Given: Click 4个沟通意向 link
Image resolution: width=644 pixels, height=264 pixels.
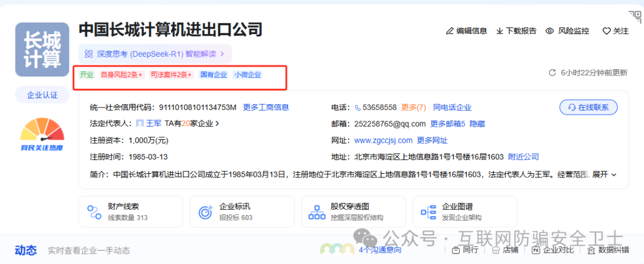Looking at the screenshot, I should coord(379,250).
